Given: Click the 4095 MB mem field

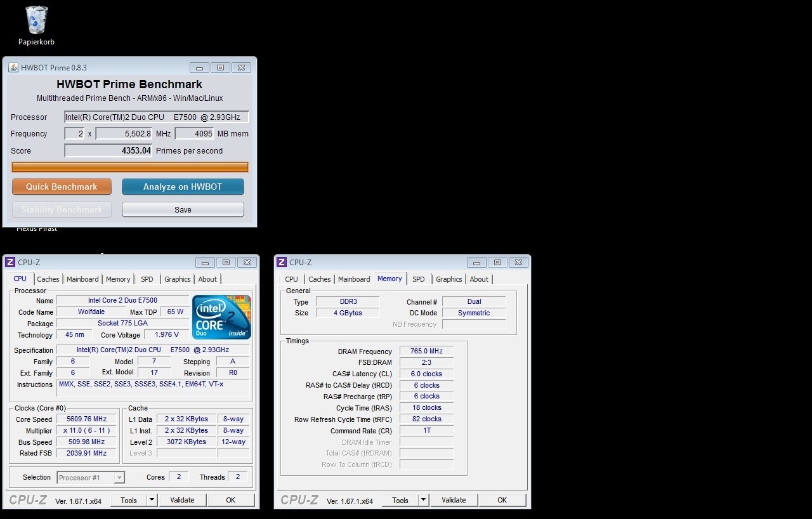Looking at the screenshot, I should click(x=194, y=133).
